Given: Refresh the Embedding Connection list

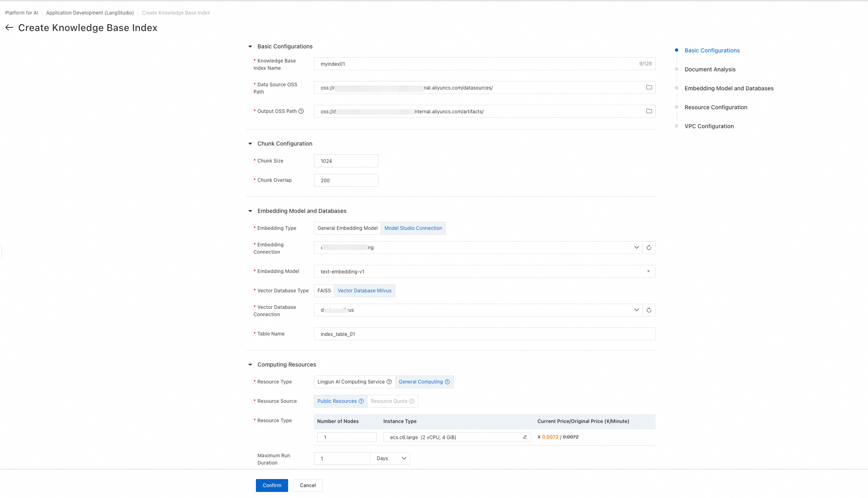Looking at the screenshot, I should click(649, 248).
